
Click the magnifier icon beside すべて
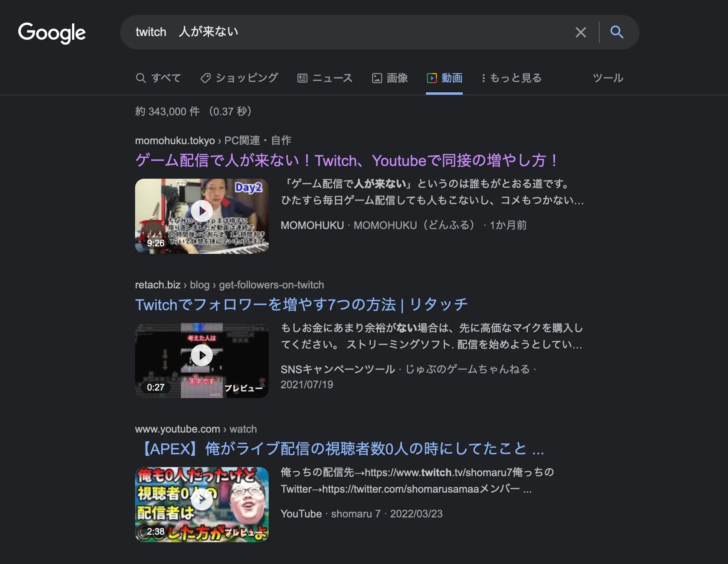click(141, 78)
